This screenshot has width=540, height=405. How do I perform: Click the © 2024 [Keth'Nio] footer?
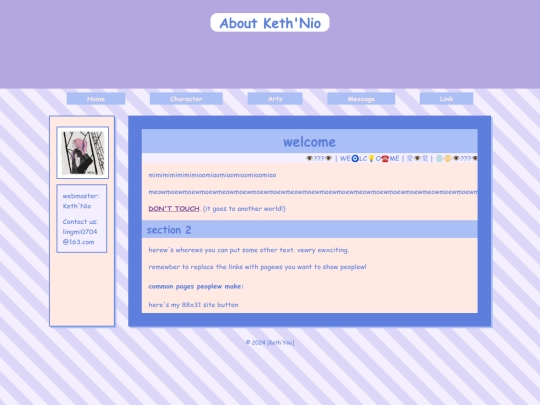pyautogui.click(x=270, y=342)
